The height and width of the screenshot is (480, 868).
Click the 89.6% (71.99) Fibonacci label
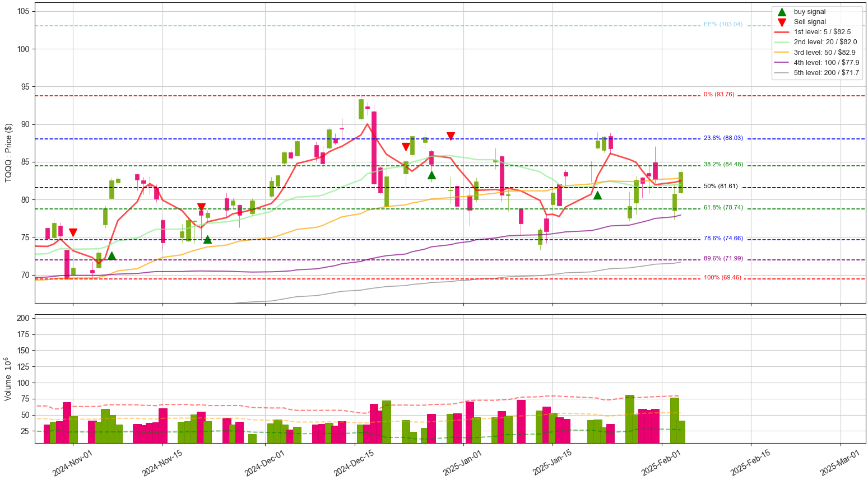tap(723, 258)
